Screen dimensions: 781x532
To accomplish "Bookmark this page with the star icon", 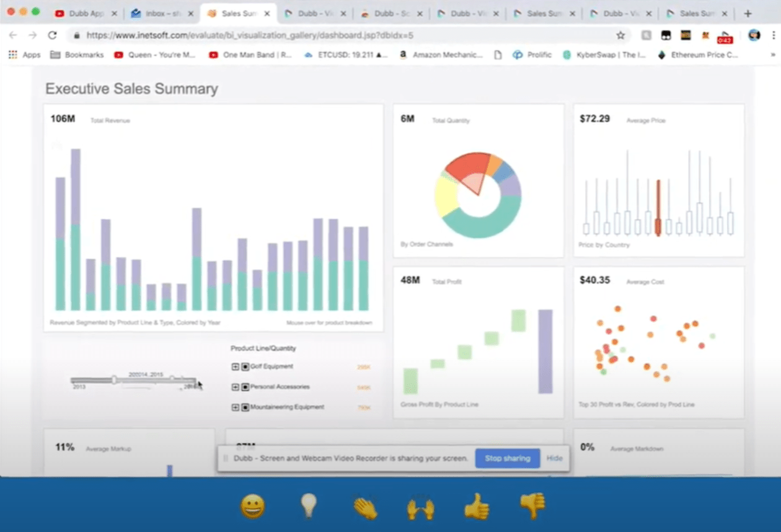I will coord(620,35).
